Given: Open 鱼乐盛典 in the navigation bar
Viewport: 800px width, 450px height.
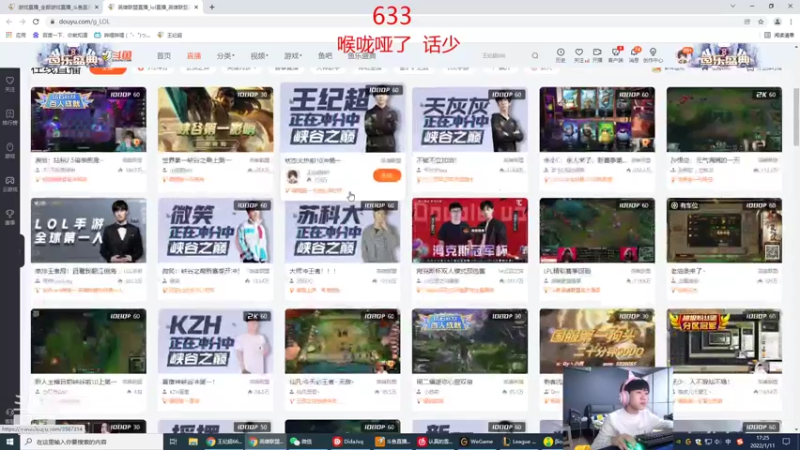Looking at the screenshot, I should [362, 56].
